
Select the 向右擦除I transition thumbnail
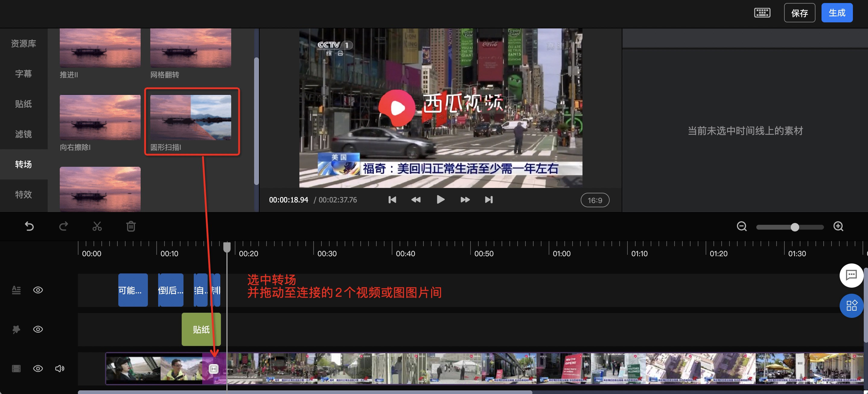100,117
